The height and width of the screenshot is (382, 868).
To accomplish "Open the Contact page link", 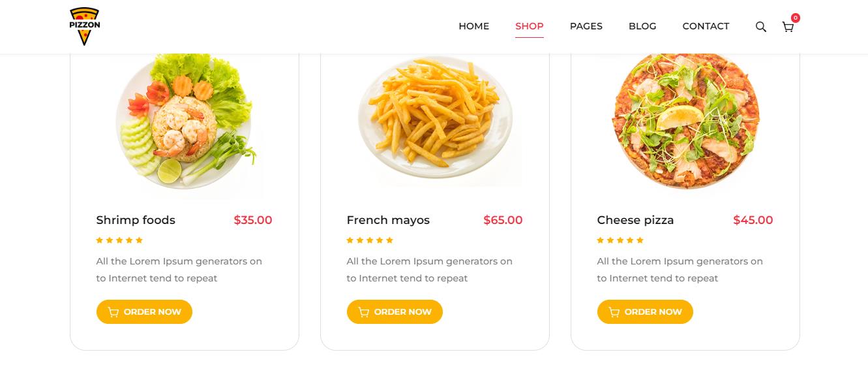I will (x=706, y=26).
